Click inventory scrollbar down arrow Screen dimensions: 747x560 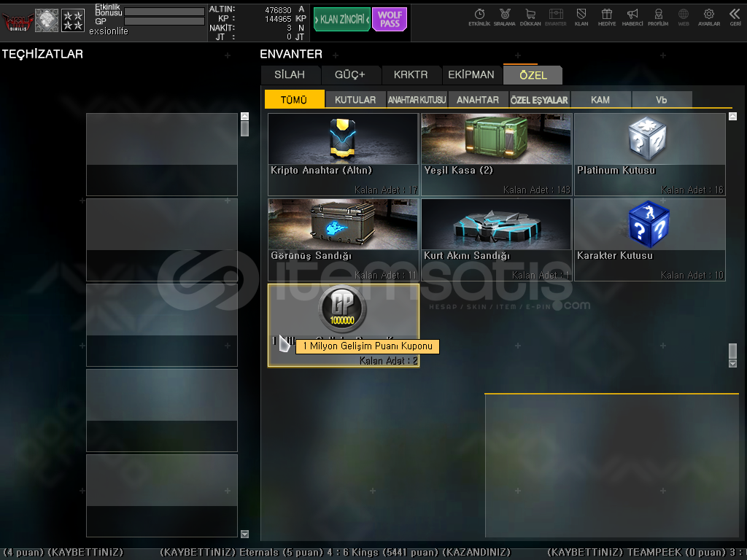(733, 363)
